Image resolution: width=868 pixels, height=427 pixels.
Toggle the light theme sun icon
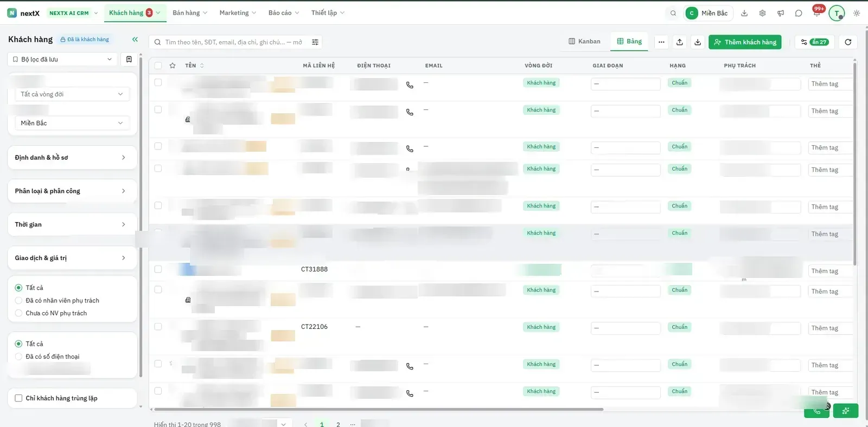click(x=857, y=13)
